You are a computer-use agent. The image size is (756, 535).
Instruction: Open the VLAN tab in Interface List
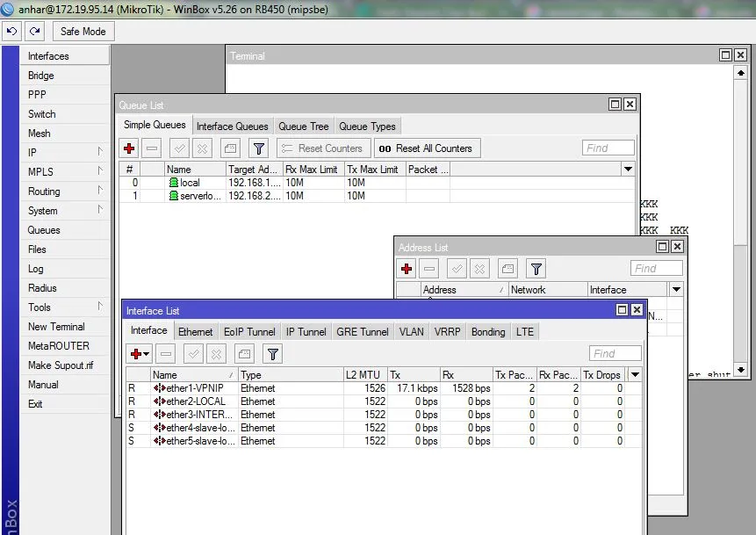pyautogui.click(x=411, y=332)
